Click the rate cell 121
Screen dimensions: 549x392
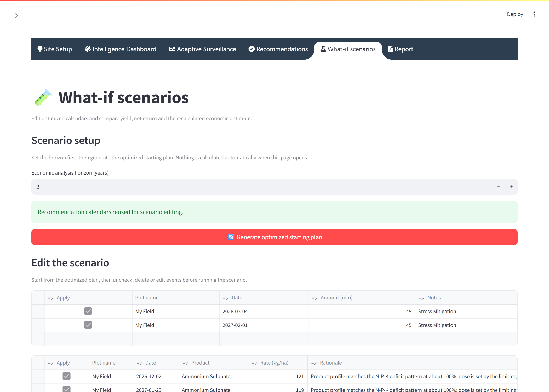(278, 376)
